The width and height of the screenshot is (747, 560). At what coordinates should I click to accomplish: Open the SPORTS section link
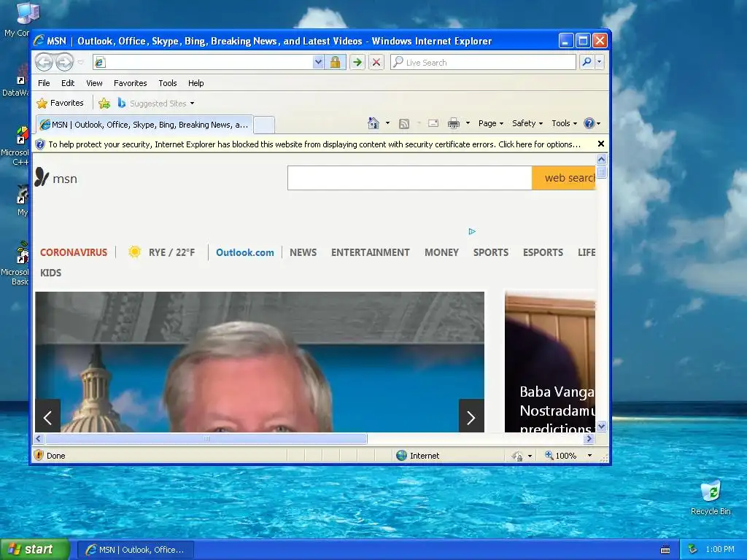[491, 252]
